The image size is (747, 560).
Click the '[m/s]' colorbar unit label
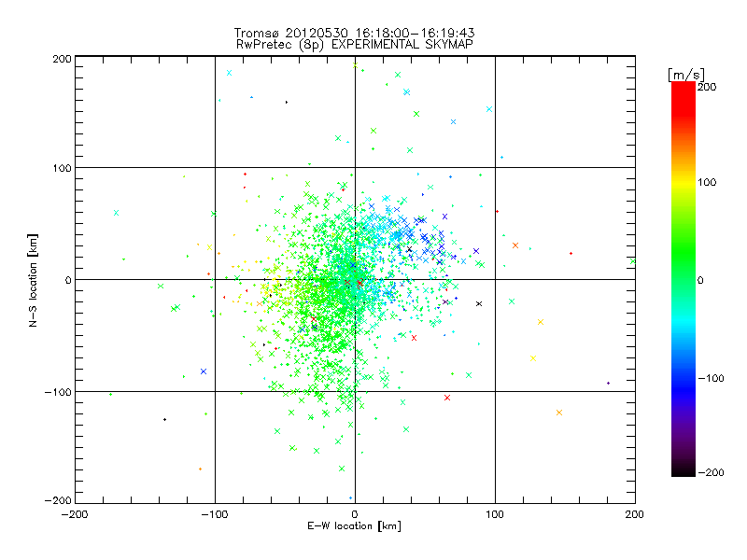point(686,75)
